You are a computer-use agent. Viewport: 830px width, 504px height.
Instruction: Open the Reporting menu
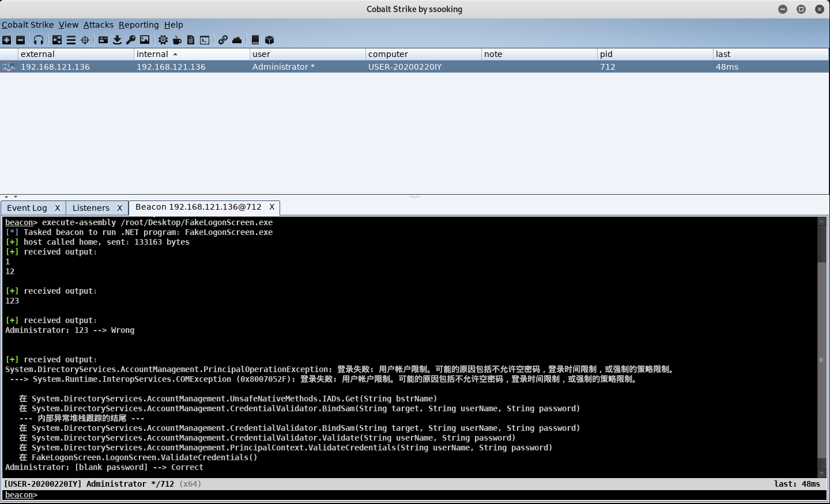139,25
